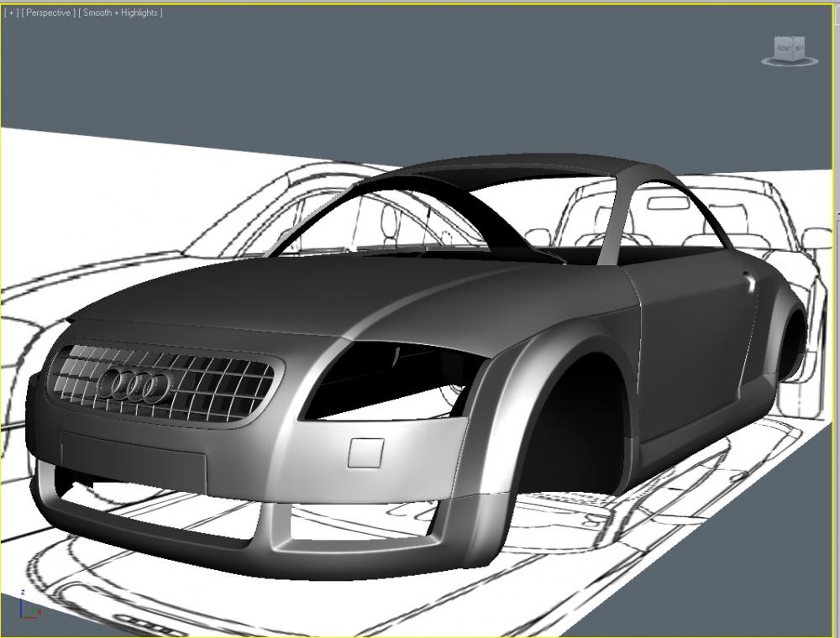Open the [Perspective] view label menu
The image size is (840, 638).
tap(48, 13)
